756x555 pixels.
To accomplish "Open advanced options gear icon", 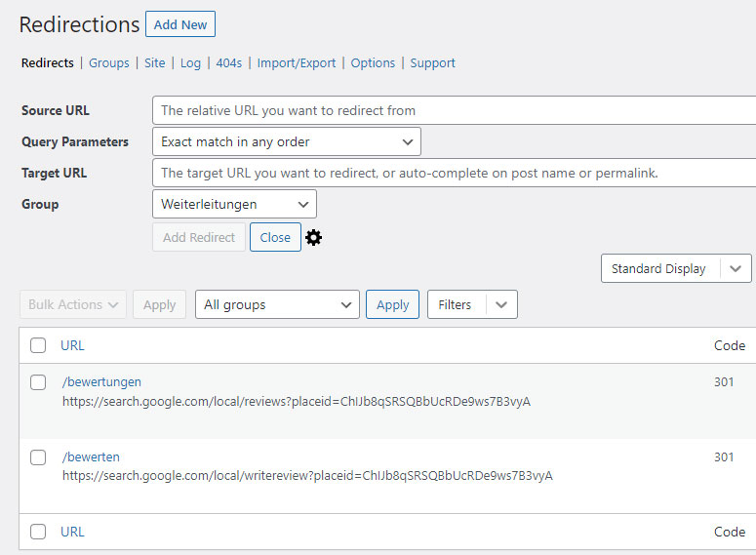I will [313, 237].
